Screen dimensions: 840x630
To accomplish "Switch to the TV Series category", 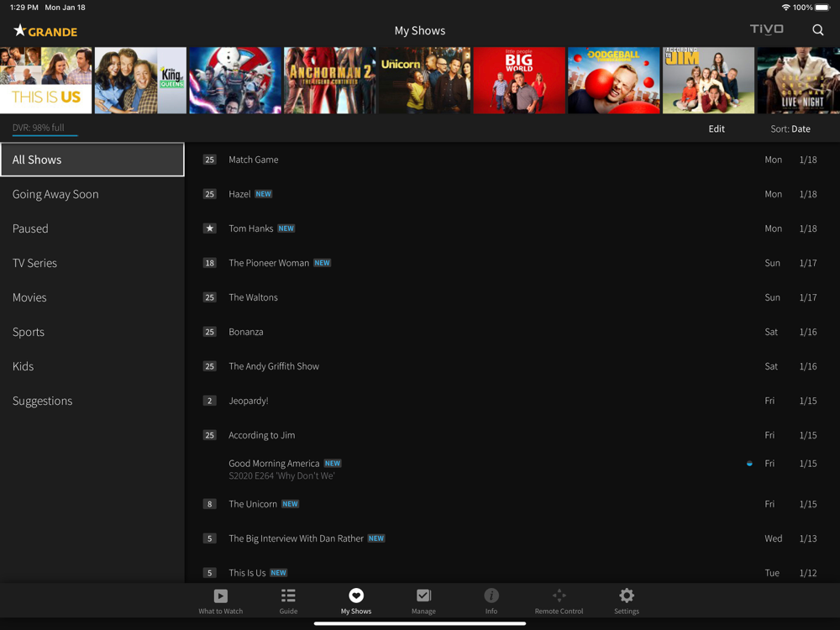I will (x=35, y=263).
